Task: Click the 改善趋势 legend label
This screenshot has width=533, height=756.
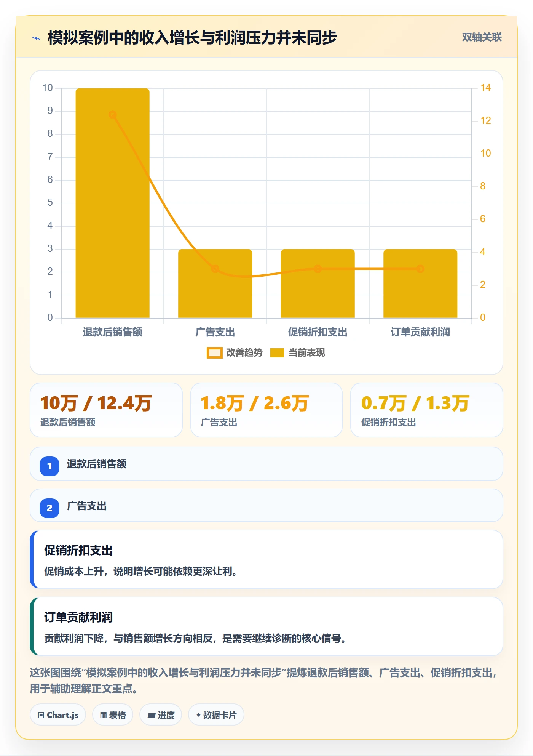Action: (x=244, y=353)
